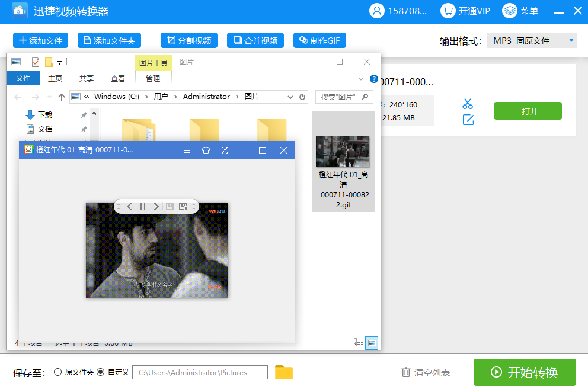Click the blue Help question mark icon
The image size is (588, 390).
coord(374,79)
